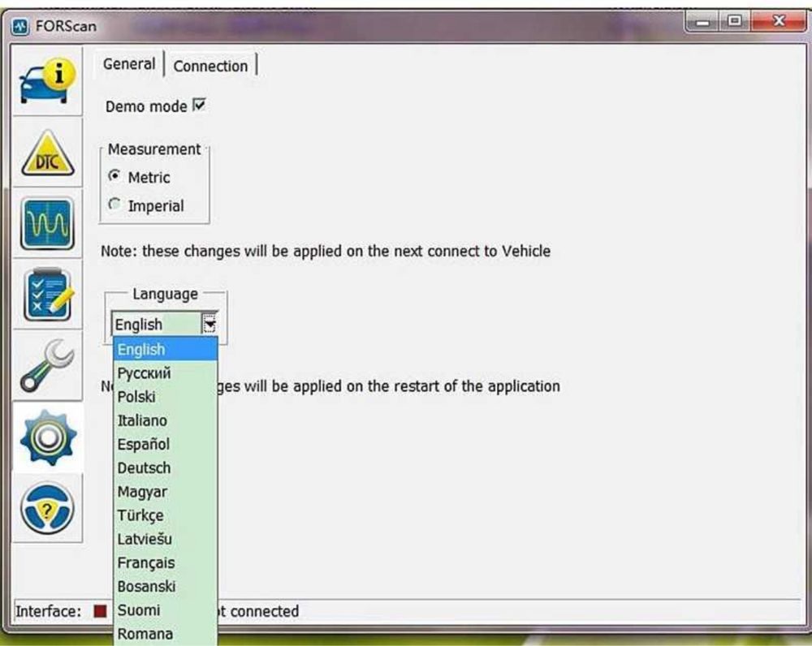Choose Magyar from the language list
The image size is (812, 646).
[165, 492]
